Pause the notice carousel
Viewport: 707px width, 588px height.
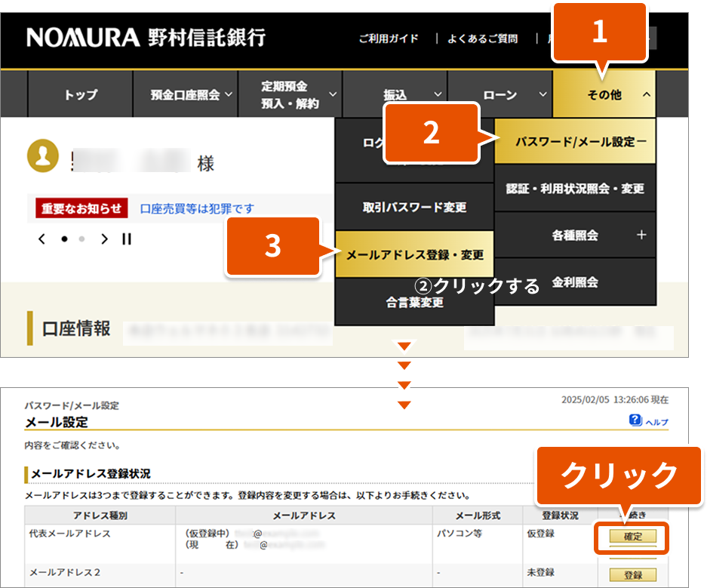click(127, 239)
